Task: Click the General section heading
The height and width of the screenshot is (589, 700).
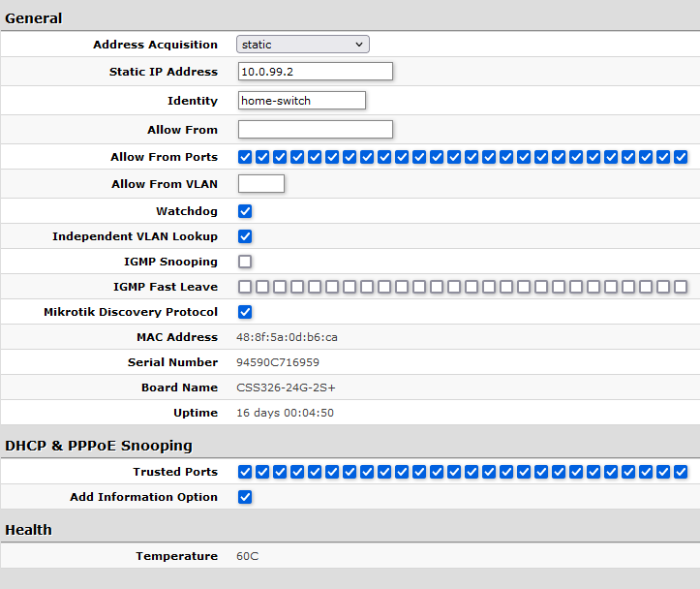Action: point(34,18)
